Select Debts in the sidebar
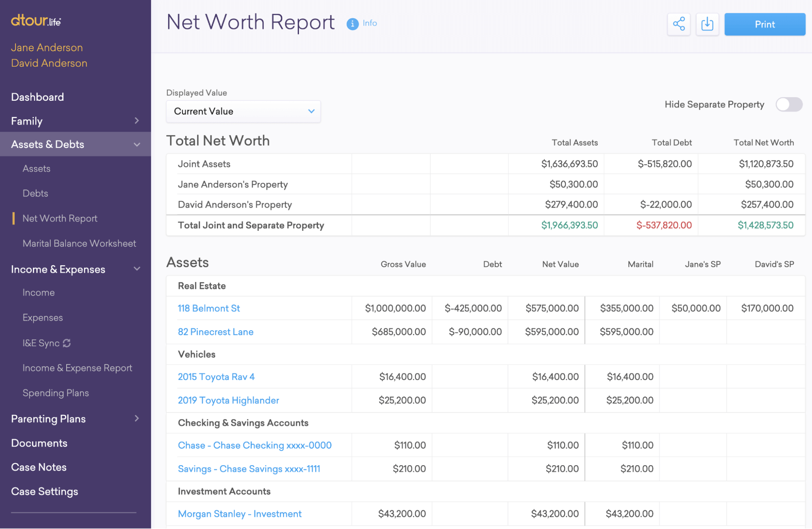The height and width of the screenshot is (529, 812). point(35,193)
